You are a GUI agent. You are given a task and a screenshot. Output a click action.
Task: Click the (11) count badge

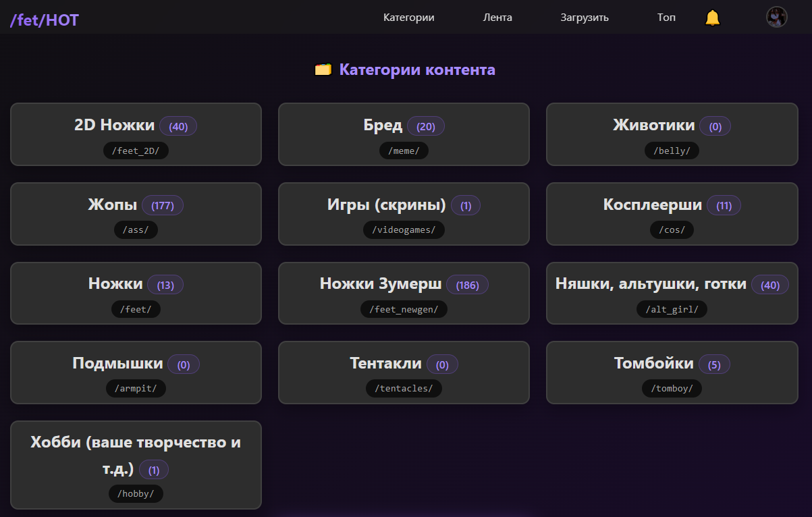click(724, 206)
